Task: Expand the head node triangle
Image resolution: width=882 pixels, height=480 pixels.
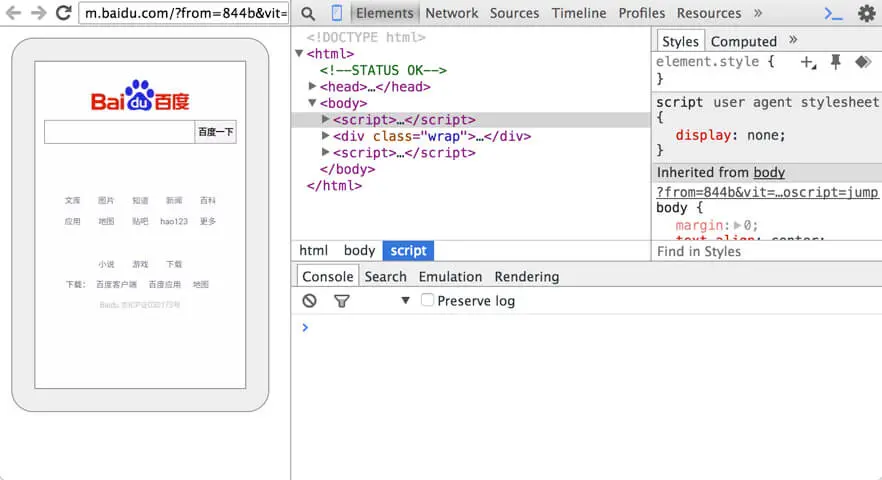Action: point(313,86)
